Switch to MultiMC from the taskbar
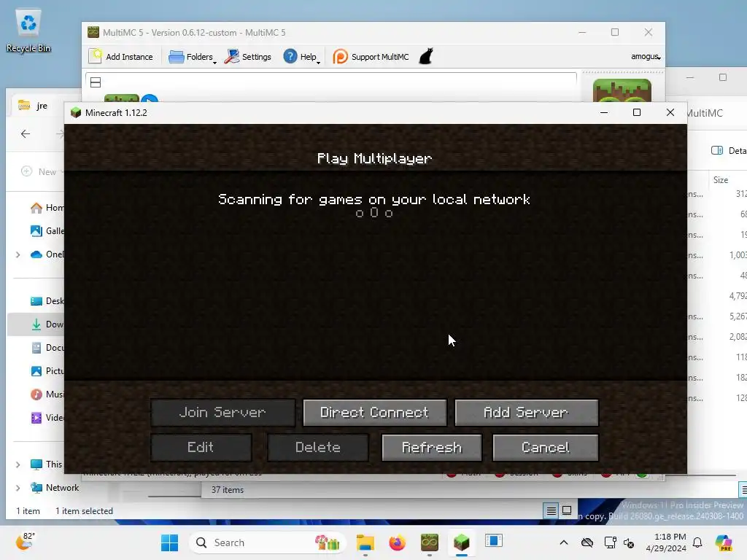Viewport: 747px width, 560px height. tap(429, 542)
